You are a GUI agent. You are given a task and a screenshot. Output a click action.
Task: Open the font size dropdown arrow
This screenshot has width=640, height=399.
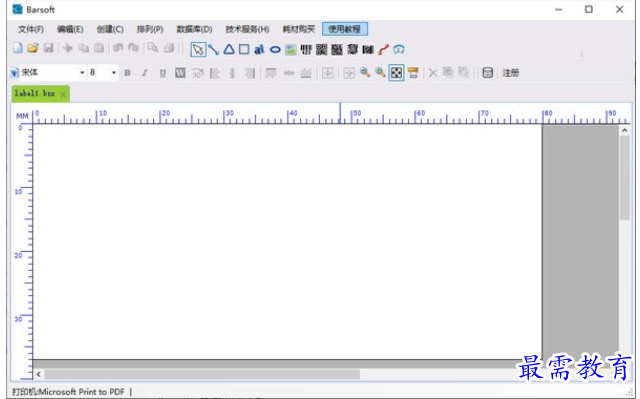(x=114, y=73)
